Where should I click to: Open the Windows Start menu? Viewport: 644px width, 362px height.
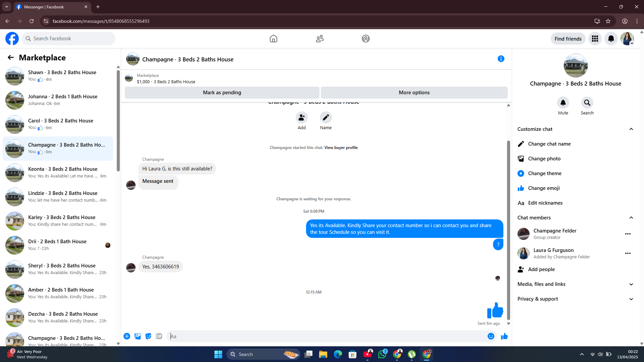tap(218, 354)
